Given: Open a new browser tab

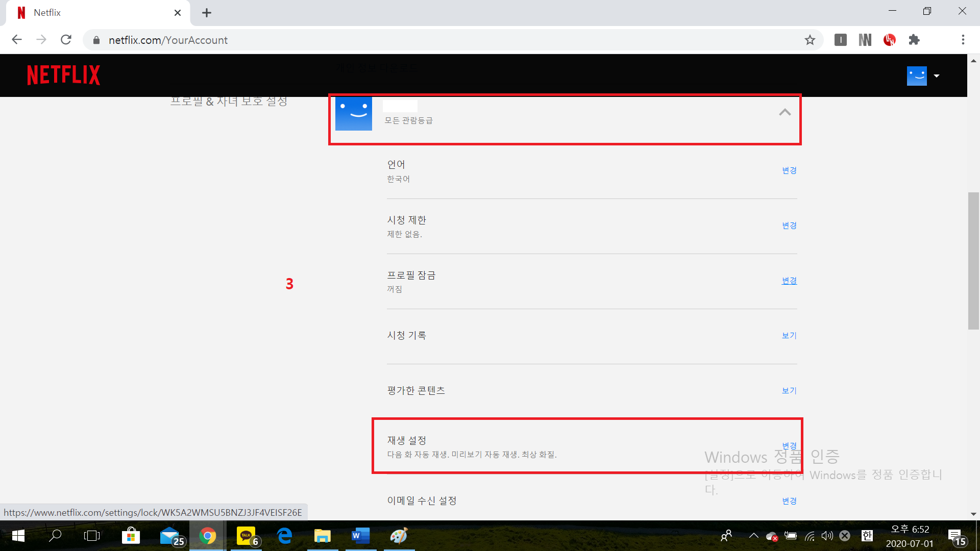Looking at the screenshot, I should [207, 13].
